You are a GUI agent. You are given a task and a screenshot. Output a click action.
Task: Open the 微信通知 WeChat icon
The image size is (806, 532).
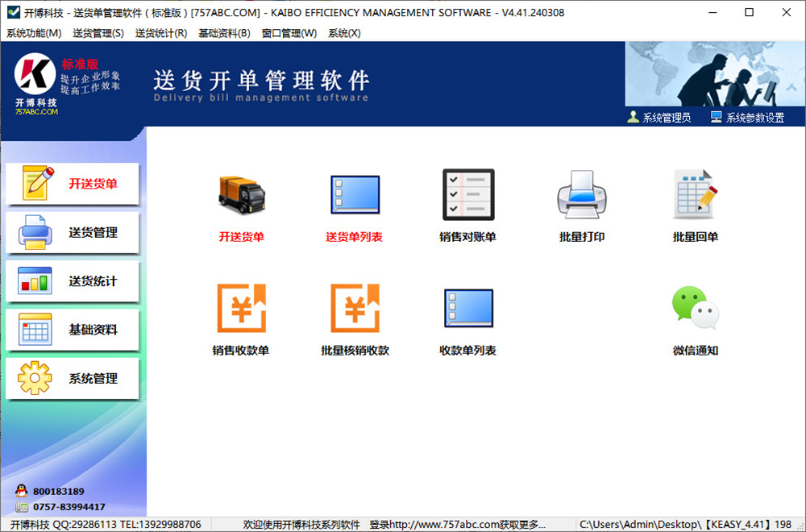click(x=696, y=307)
